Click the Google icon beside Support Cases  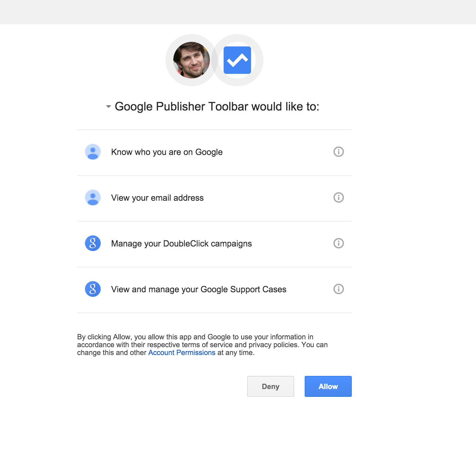pyautogui.click(x=93, y=289)
